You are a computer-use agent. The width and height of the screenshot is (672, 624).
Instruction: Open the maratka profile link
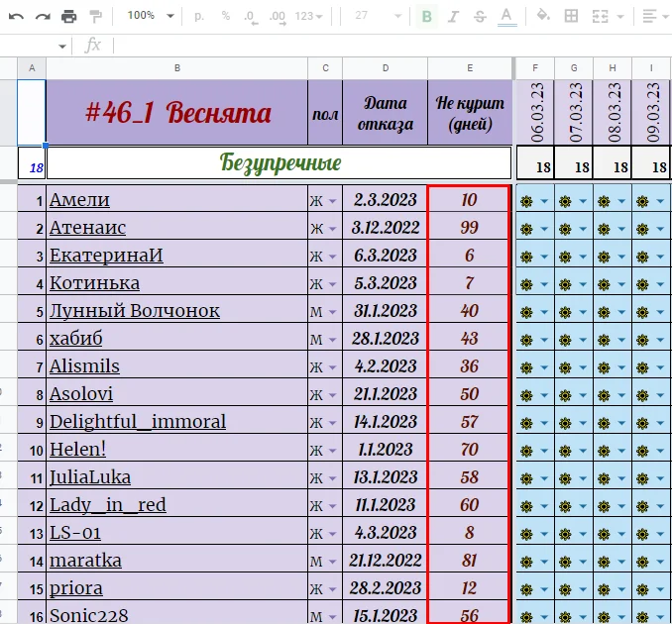point(85,561)
